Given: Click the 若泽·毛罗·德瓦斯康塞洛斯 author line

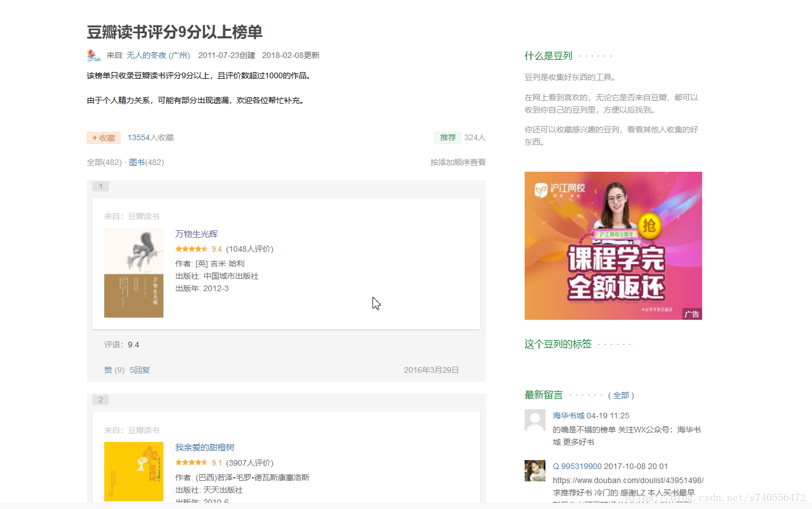Looking at the screenshot, I should tap(242, 477).
